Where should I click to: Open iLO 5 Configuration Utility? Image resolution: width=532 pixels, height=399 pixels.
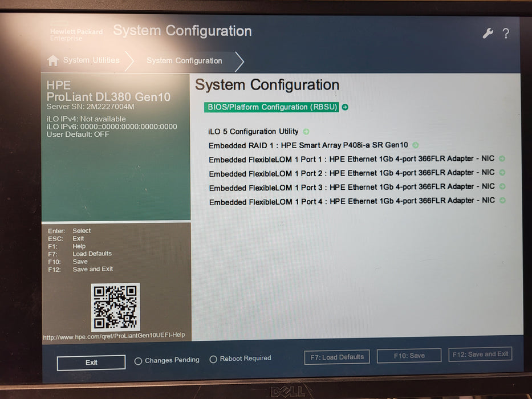click(x=253, y=131)
